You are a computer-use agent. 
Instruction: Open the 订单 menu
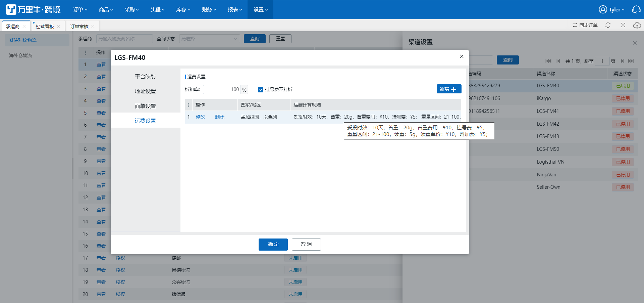[x=80, y=9]
